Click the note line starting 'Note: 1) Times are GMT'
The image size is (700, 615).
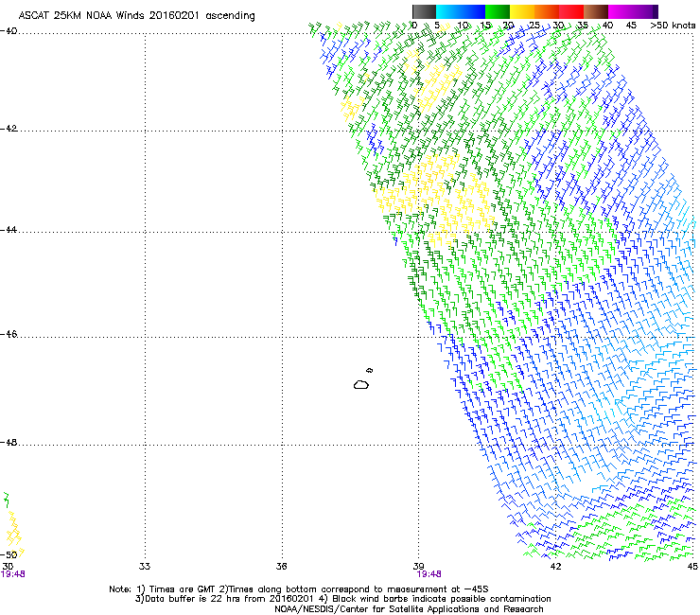pyautogui.click(x=299, y=589)
